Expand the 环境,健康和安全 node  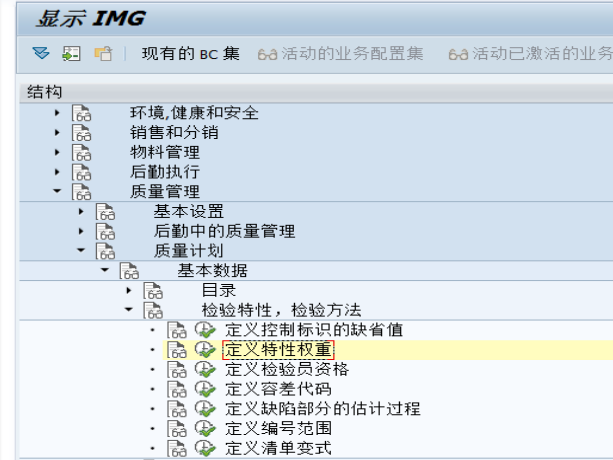[57, 113]
